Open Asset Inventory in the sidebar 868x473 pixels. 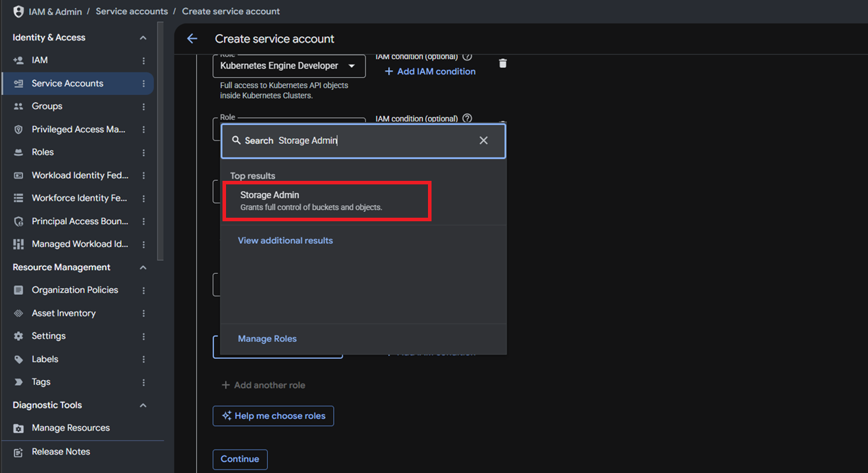point(63,313)
